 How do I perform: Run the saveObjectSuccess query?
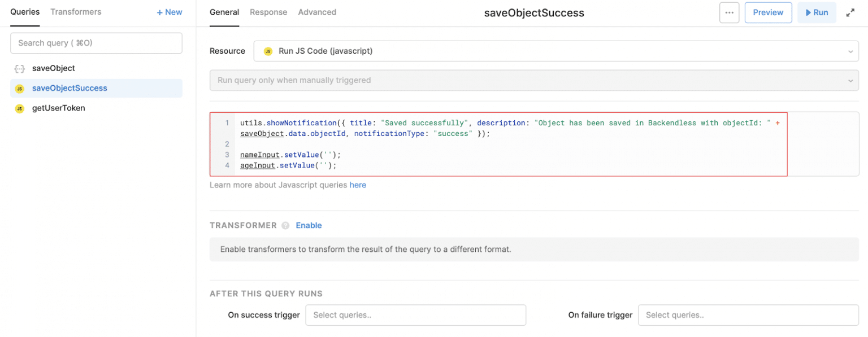click(817, 12)
